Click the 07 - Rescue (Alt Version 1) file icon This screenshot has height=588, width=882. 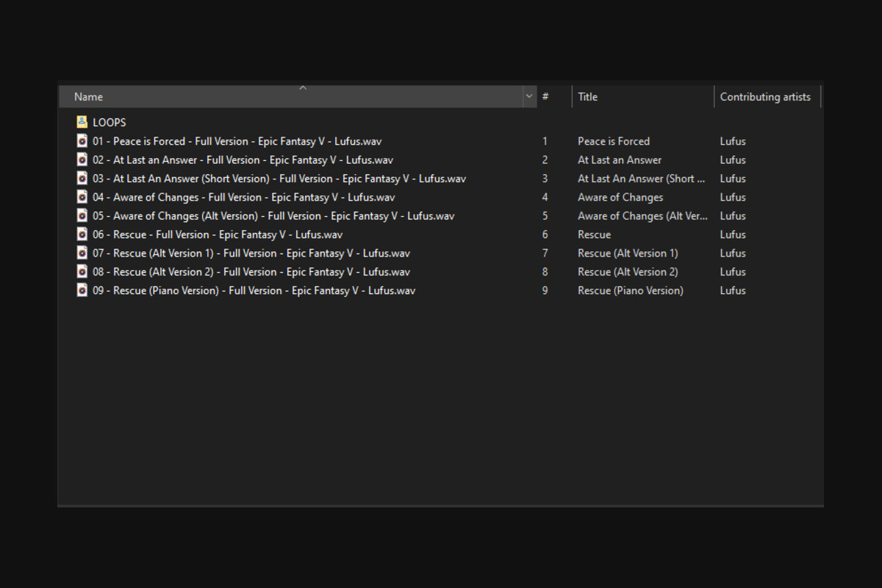click(x=82, y=253)
